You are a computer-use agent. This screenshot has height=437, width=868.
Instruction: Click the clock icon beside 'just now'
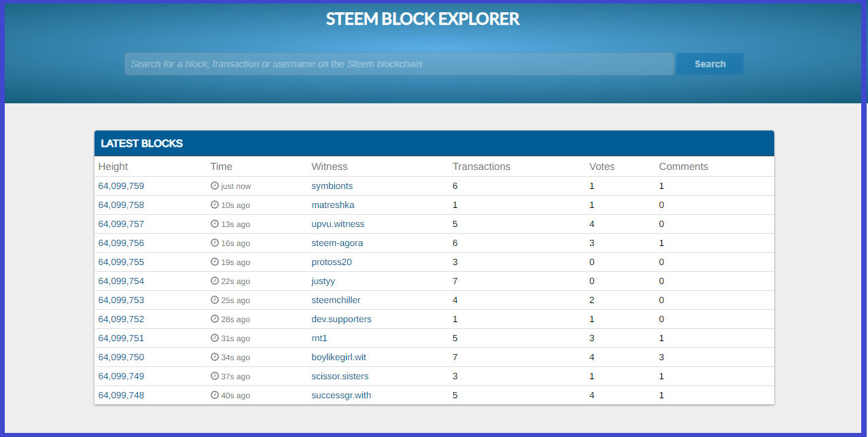(x=215, y=186)
